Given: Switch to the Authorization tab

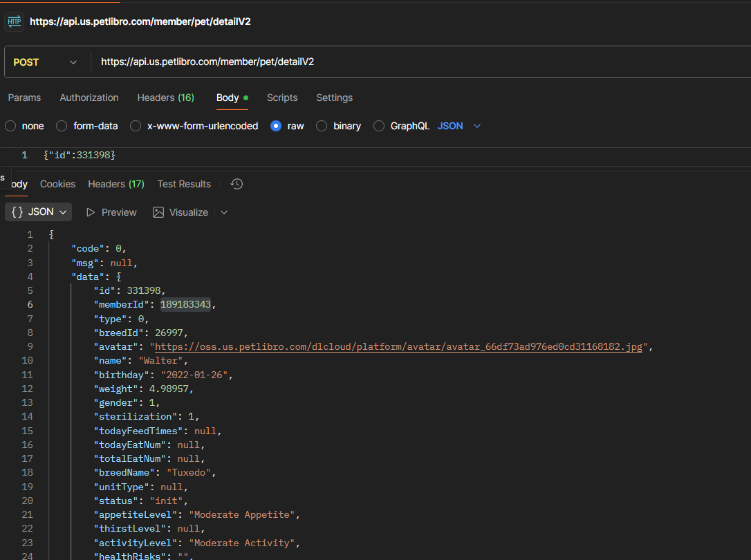Looking at the screenshot, I should [89, 97].
